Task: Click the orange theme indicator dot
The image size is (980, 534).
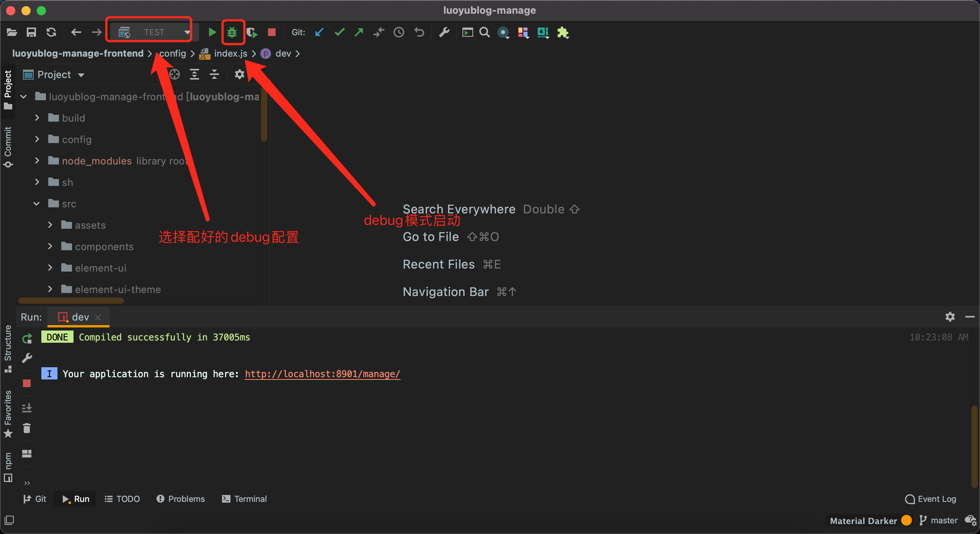Action: pos(906,520)
